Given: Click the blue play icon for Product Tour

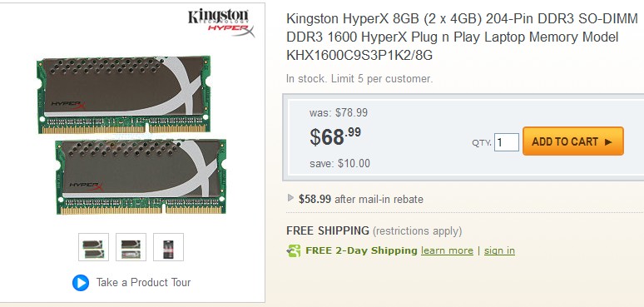Looking at the screenshot, I should pyautogui.click(x=81, y=283).
